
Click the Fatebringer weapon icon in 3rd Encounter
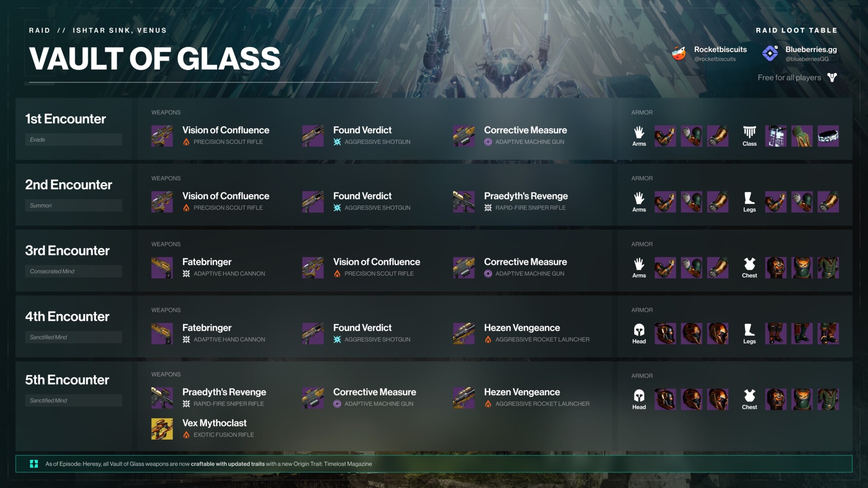pyautogui.click(x=162, y=267)
